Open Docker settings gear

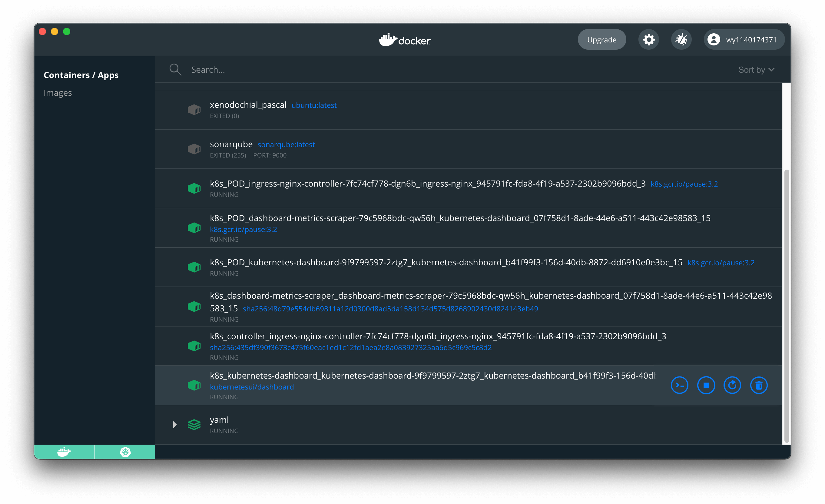click(648, 39)
